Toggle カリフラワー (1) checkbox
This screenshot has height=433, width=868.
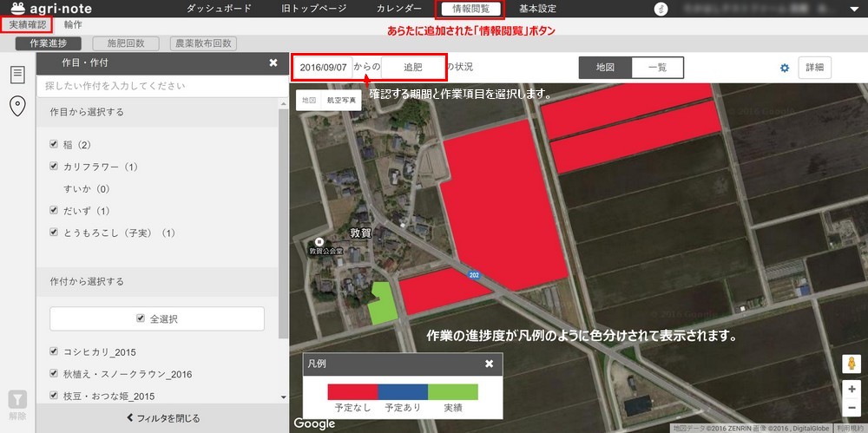point(54,166)
